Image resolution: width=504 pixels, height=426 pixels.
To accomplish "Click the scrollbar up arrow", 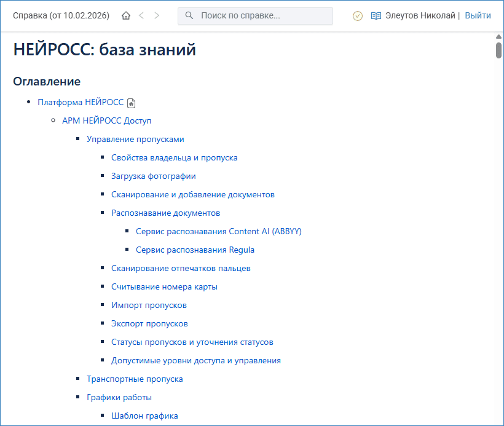I will [x=498, y=37].
